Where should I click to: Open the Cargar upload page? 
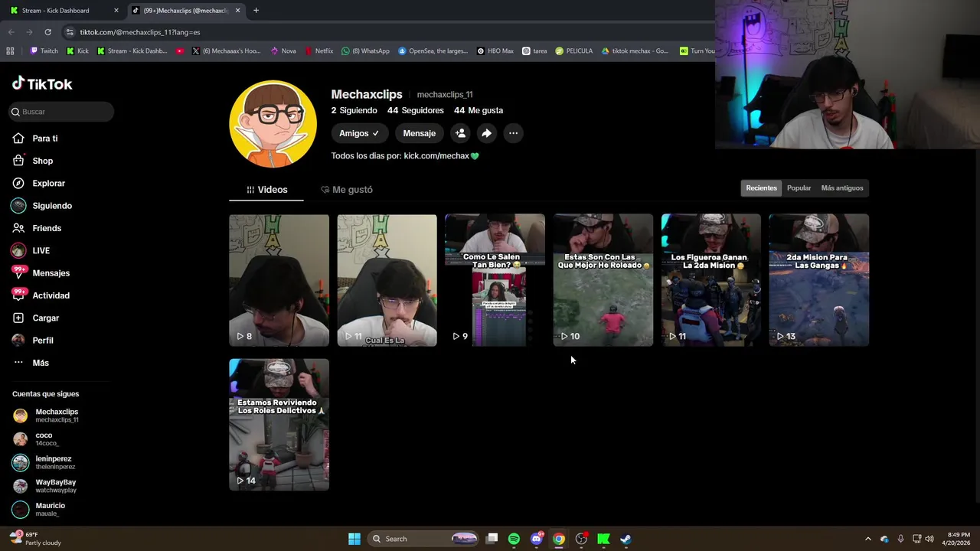point(36,318)
